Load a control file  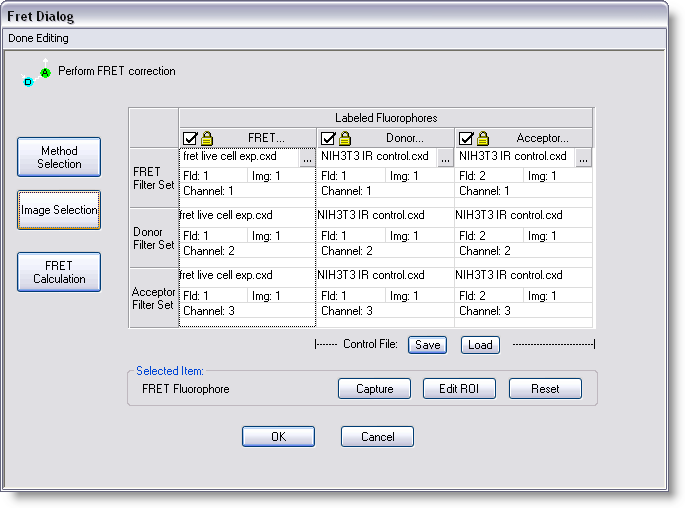click(480, 345)
